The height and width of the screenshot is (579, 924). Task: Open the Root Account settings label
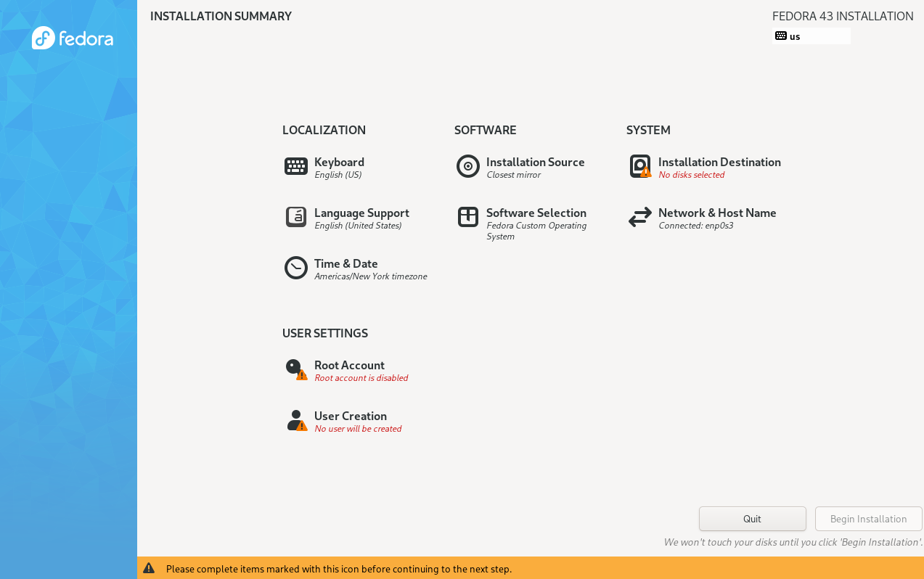pos(349,365)
